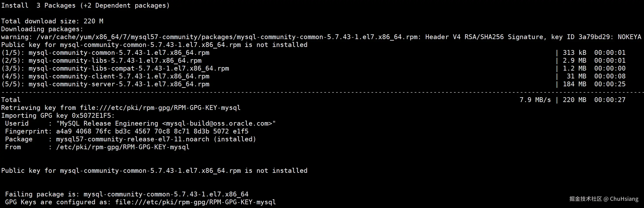The image size is (644, 208).
Task: Click the (4/5) mysql-community-client rpm filename
Action: 119,76
